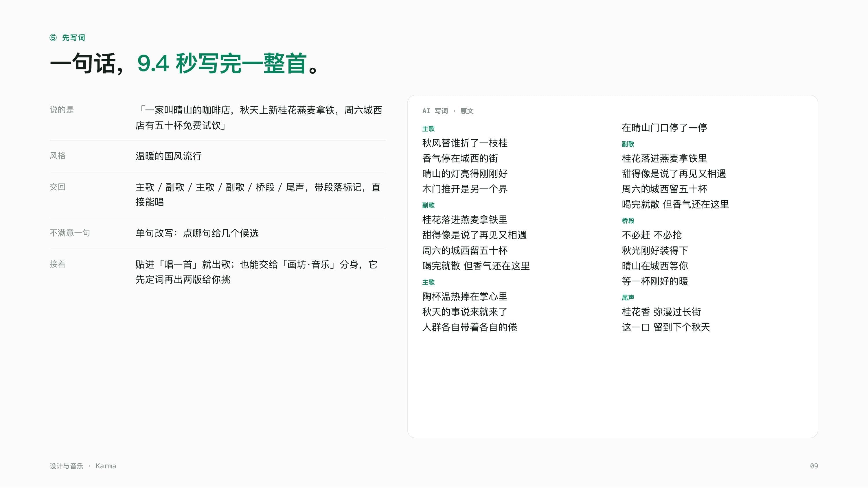The image size is (868, 488).
Task: Click the '风格' row label
Action: pyautogui.click(x=58, y=156)
